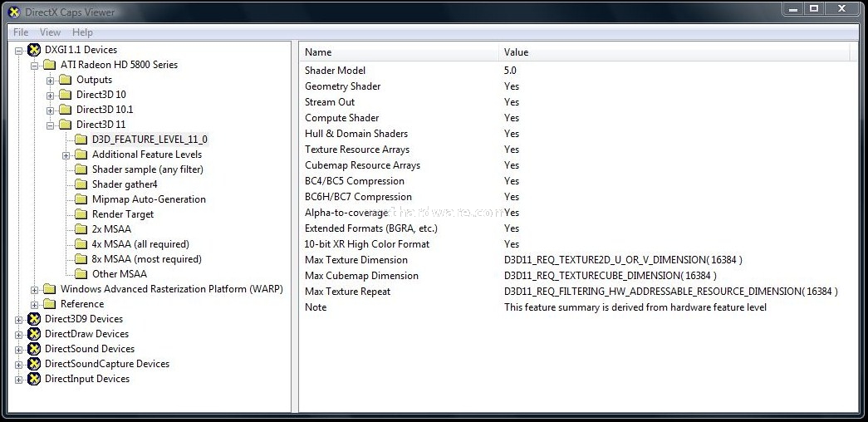Click the DirectSound Devices DirectX icon

(x=34, y=349)
